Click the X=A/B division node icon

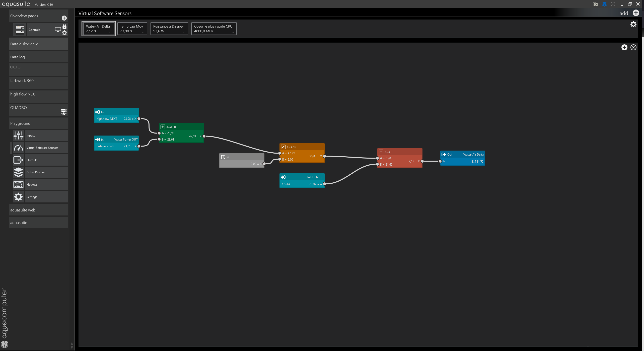point(283,147)
